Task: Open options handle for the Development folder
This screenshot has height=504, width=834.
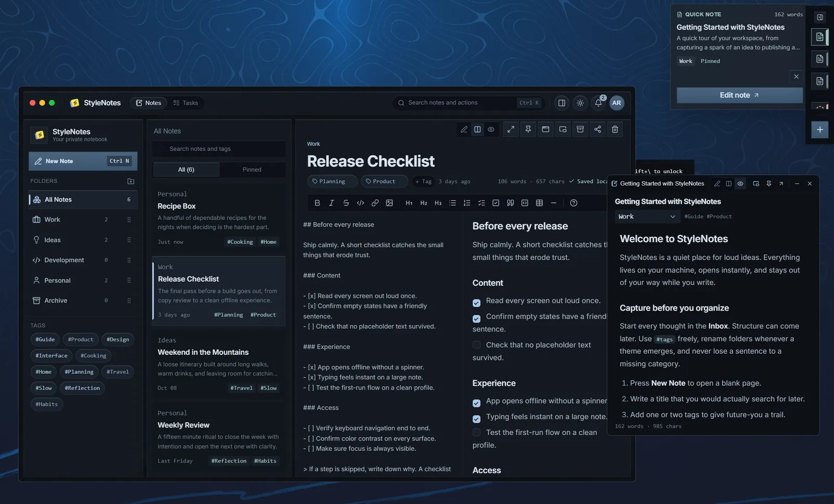Action: [129, 260]
